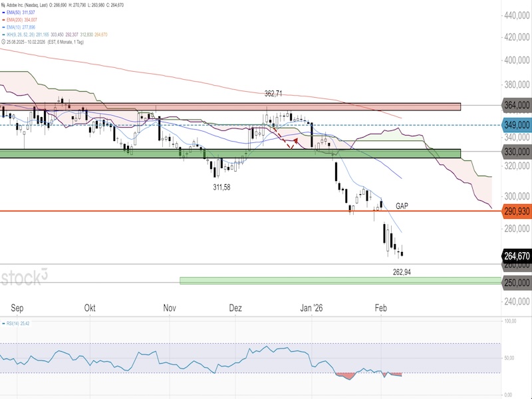Click the GAP annotation text
Screen dimensions: 532x399
click(x=402, y=206)
